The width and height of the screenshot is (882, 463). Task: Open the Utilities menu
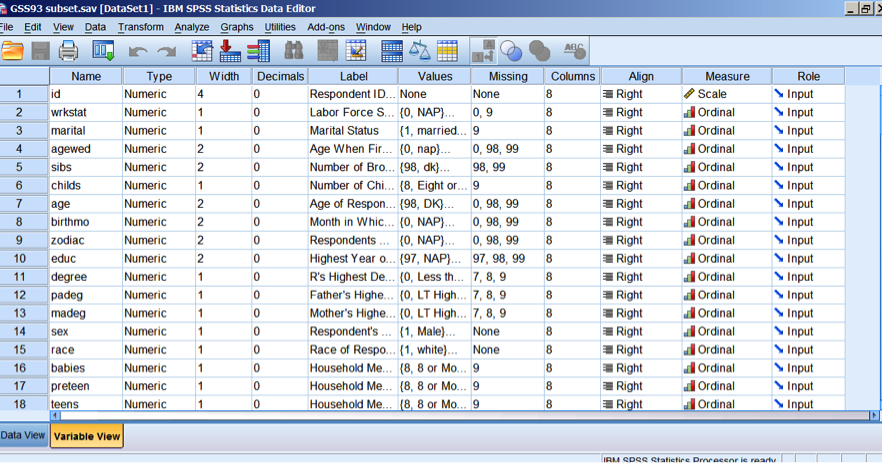click(x=280, y=27)
